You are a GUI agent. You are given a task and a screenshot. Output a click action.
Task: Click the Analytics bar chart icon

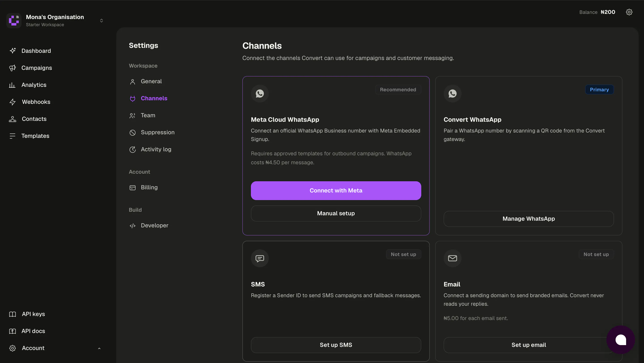(x=12, y=85)
